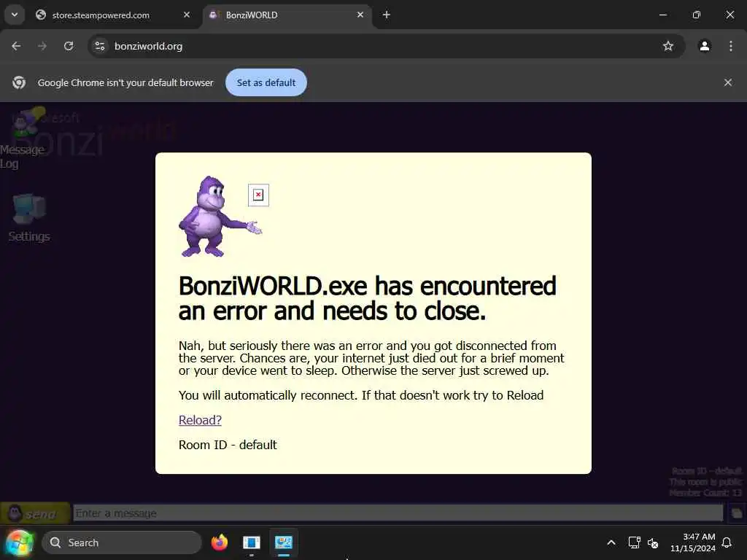This screenshot has height=560, width=747.
Task: Click the Member Count text
Action: tap(705, 493)
